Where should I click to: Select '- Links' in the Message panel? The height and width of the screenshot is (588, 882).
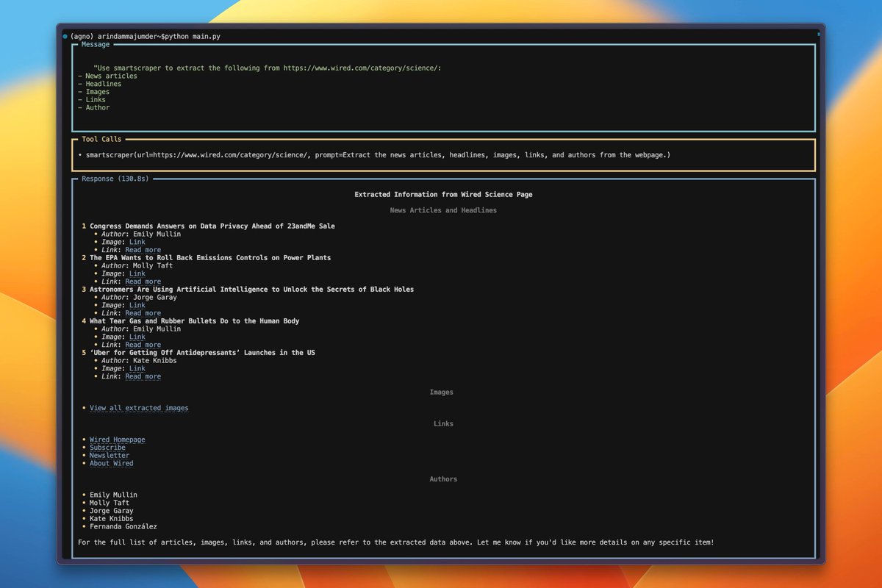point(92,100)
